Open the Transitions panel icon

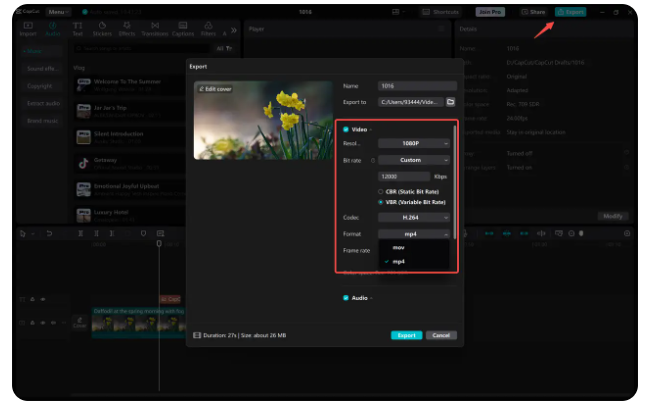[155, 28]
